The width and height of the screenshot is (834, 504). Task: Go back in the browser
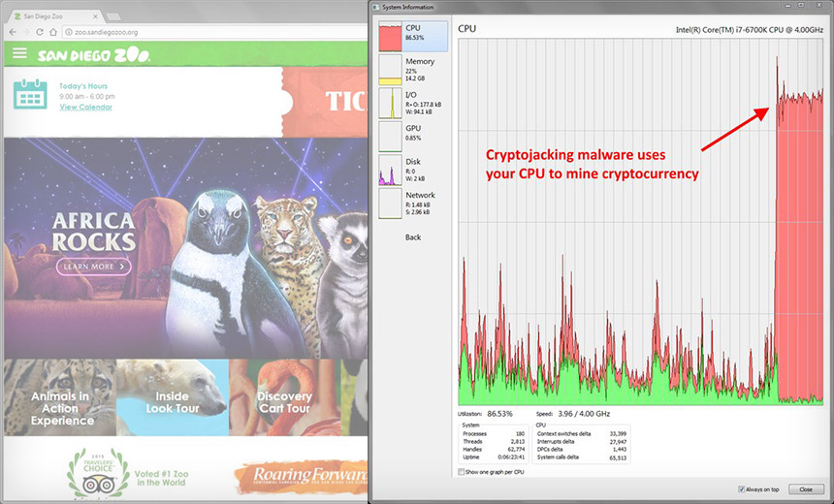click(13, 32)
